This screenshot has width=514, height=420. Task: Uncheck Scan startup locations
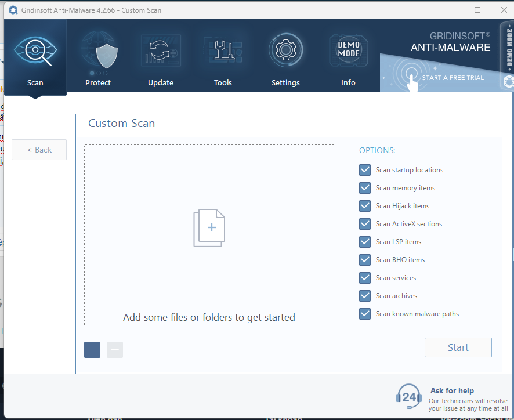coord(365,170)
